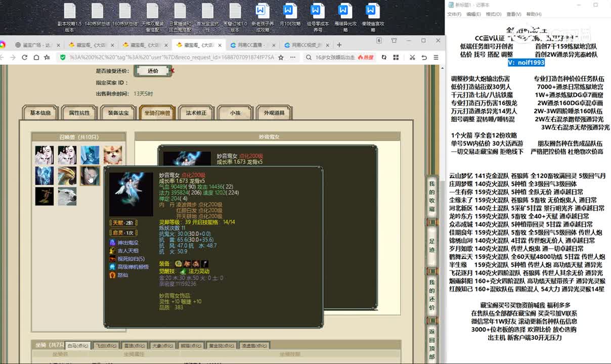Select summon portrait under the hand cursor

[90, 176]
